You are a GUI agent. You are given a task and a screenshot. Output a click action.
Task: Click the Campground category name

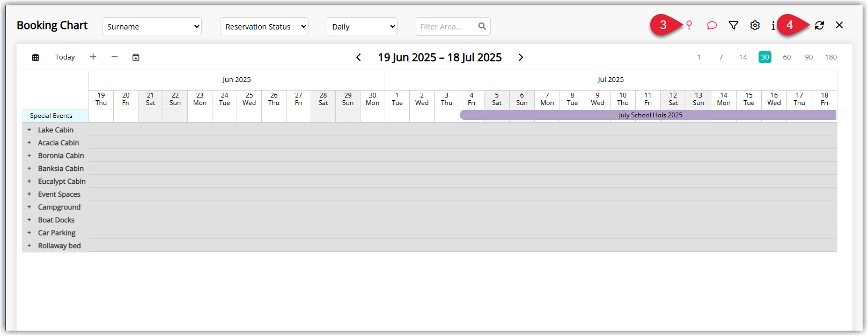[59, 207]
